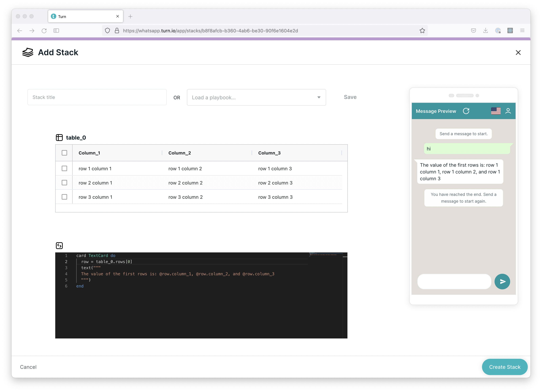Open the browser downloads icon
The height and width of the screenshot is (392, 542).
[x=486, y=30]
